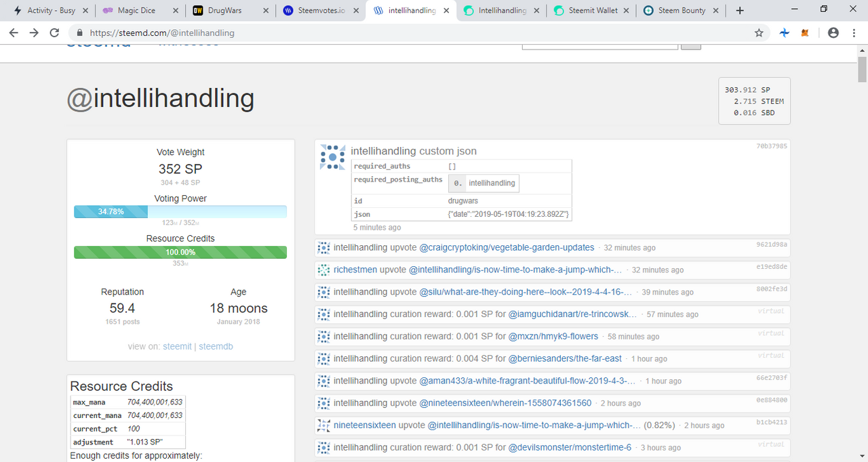Open transaction hash b1cb4213

click(772, 422)
